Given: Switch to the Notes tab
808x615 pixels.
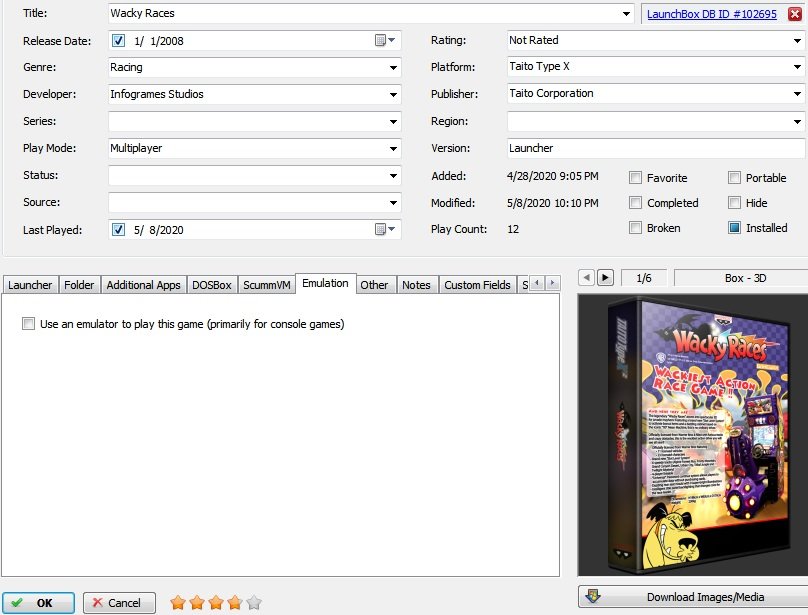Looking at the screenshot, I should tap(416, 285).
